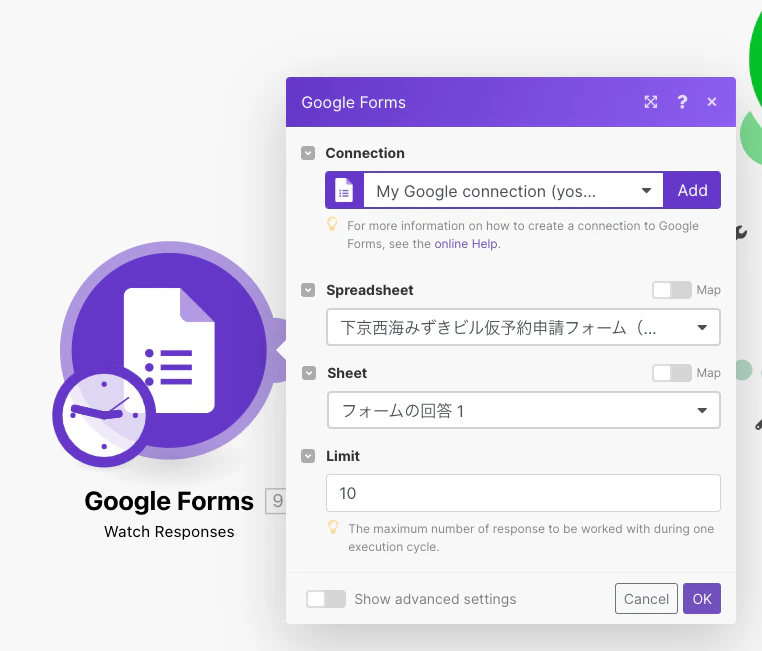762x651 pixels.
Task: Click the lightbulb hint icon under Connection
Action: 332,224
